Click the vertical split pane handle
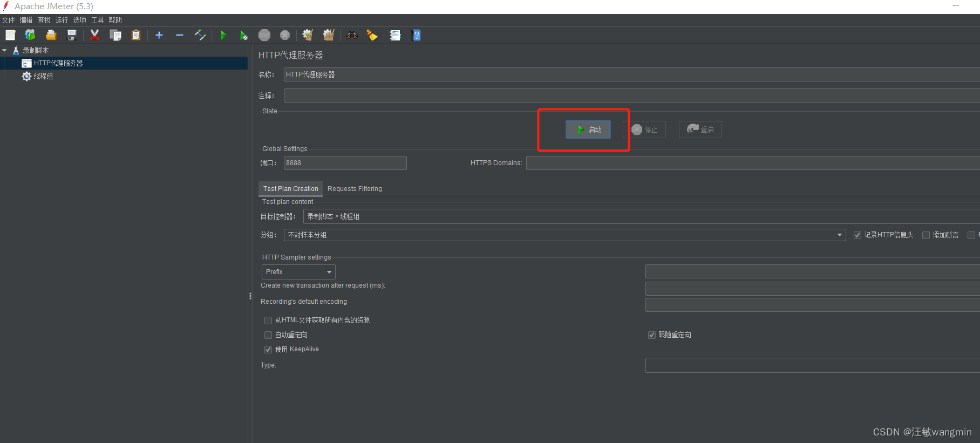Image resolution: width=980 pixels, height=443 pixels. 250,296
